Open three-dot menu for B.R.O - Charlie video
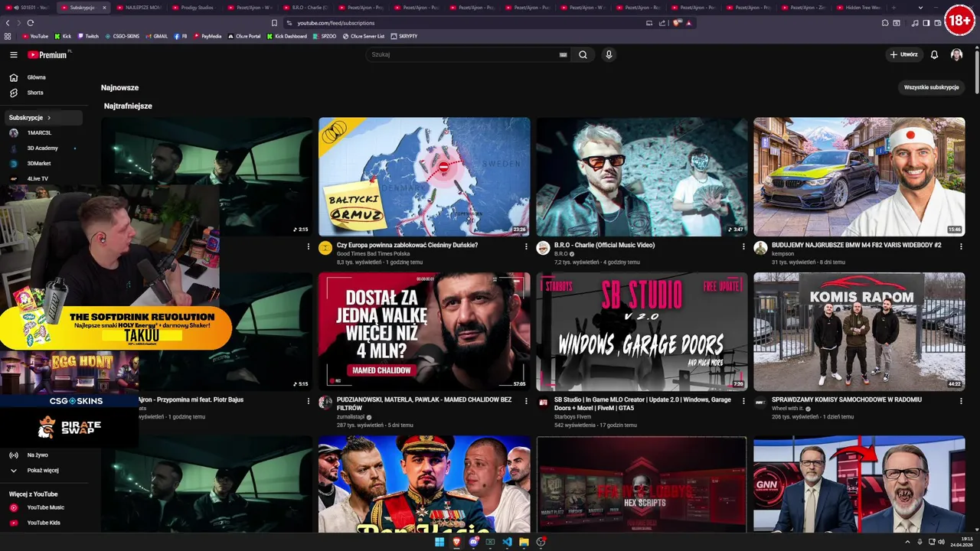The width and height of the screenshot is (980, 551). pos(743,246)
